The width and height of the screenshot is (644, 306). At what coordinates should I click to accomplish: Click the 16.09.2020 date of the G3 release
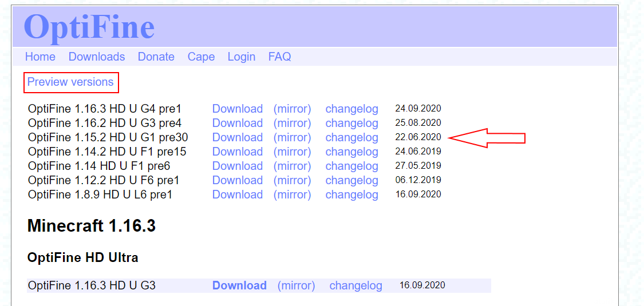[x=422, y=285]
